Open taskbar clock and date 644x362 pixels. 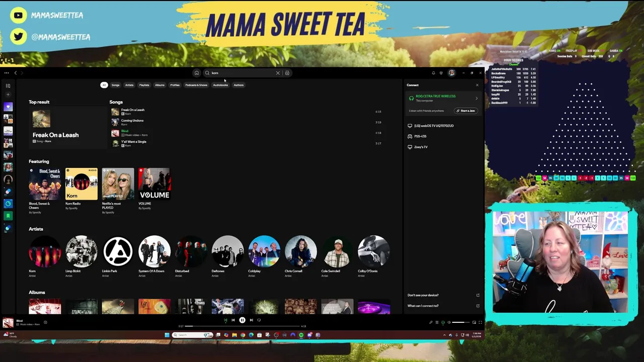pos(476,335)
